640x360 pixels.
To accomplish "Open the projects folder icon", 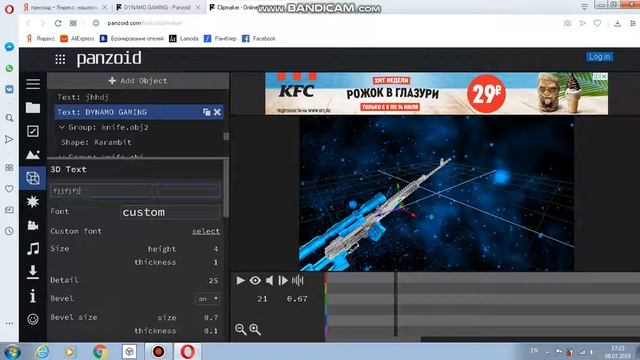I will pos(33,107).
